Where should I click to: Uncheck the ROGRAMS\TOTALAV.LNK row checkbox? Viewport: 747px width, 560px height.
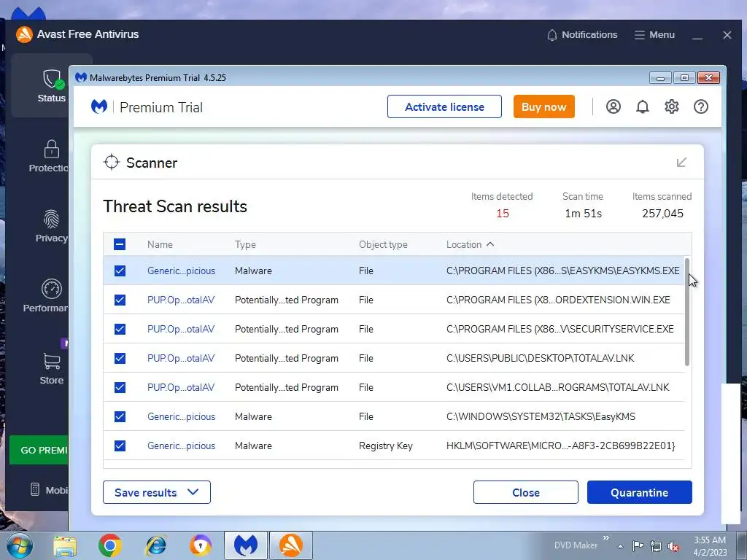(x=120, y=387)
